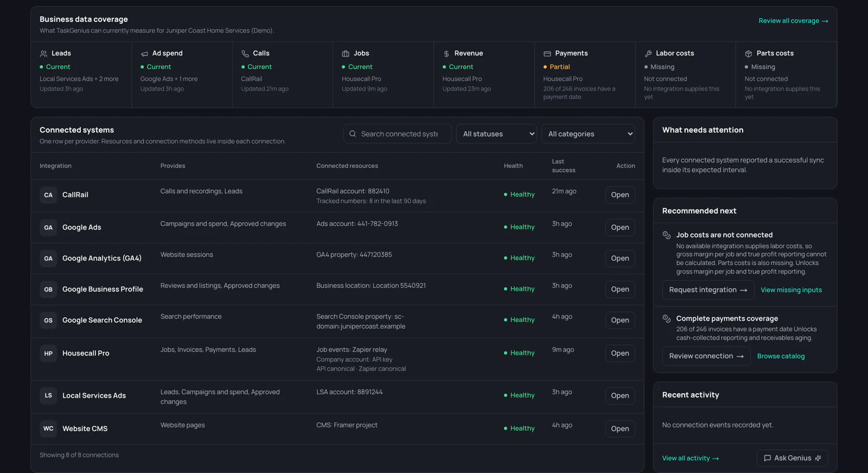Click the LS Local Services Ads badge

[48, 395]
